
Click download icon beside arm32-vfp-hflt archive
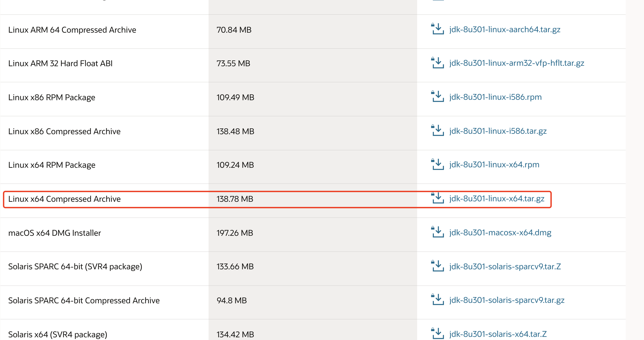pos(437,63)
